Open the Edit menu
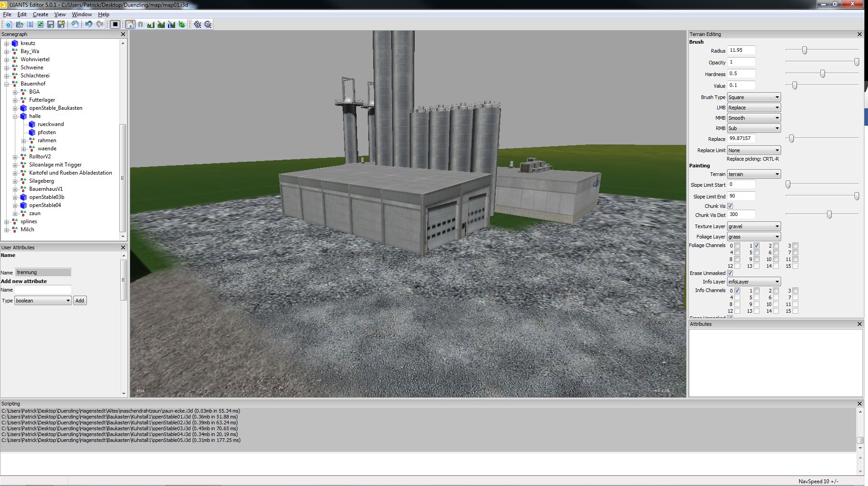The height and width of the screenshot is (486, 868). (22, 14)
